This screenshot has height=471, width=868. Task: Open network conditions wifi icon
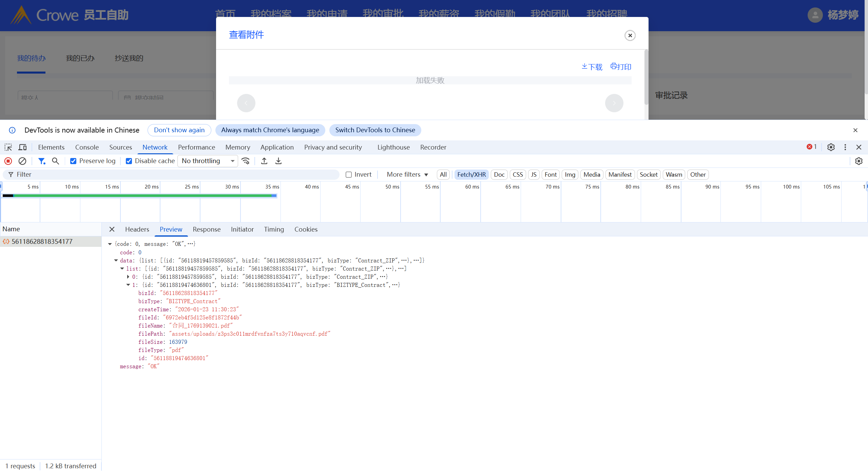point(246,161)
